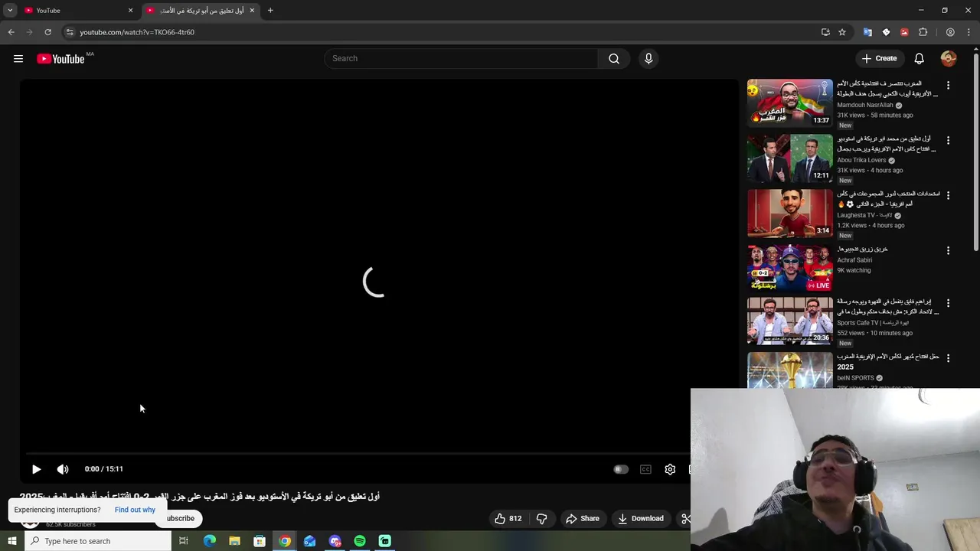
Task: Start voice search with microphone icon
Action: [x=648, y=59]
